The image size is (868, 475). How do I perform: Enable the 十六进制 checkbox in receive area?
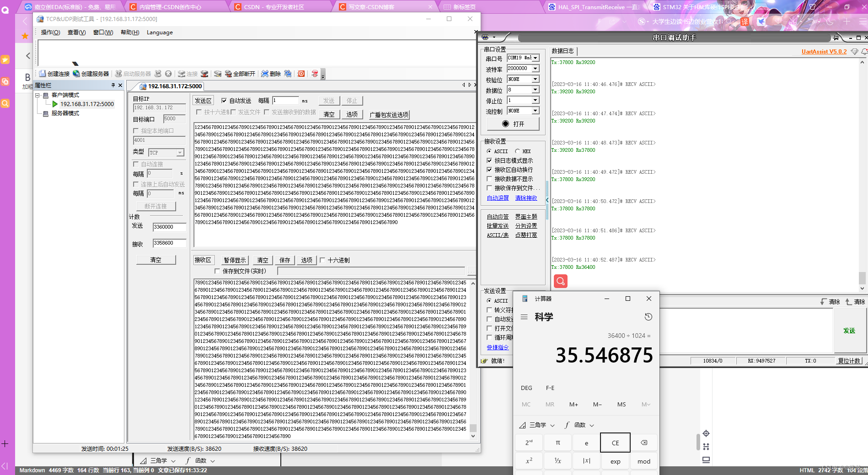322,260
